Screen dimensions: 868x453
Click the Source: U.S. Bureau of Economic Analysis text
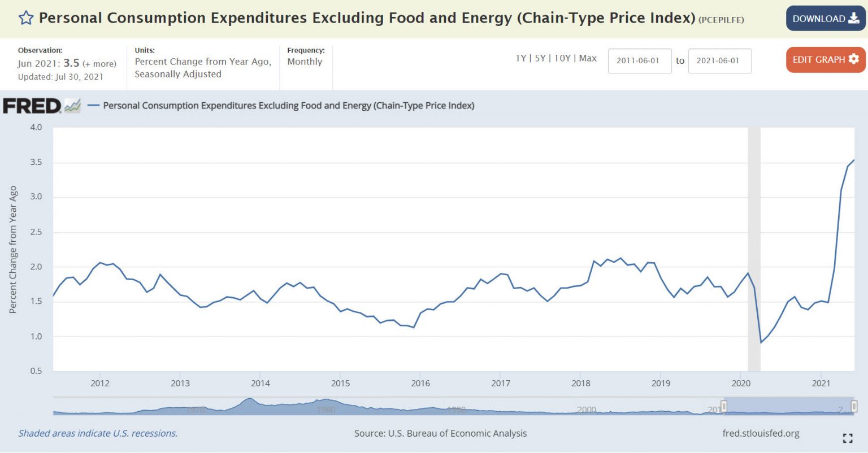(440, 433)
